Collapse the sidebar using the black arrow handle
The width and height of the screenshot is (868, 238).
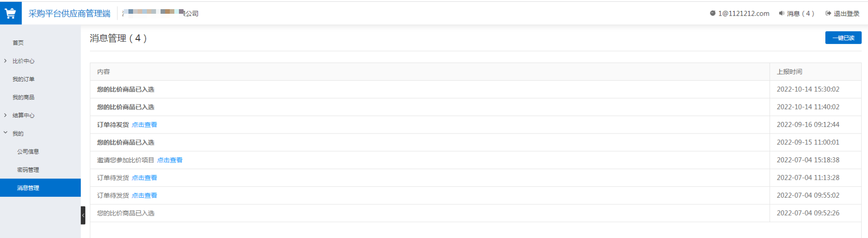[83, 215]
